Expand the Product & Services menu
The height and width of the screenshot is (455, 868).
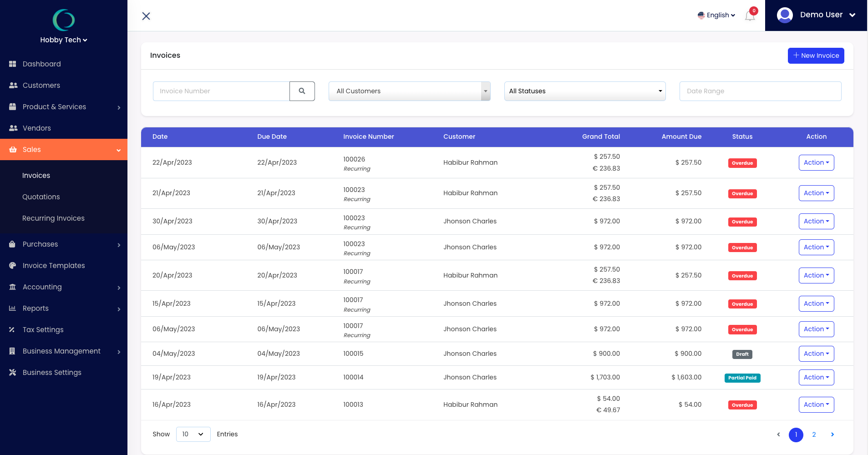pyautogui.click(x=119, y=107)
